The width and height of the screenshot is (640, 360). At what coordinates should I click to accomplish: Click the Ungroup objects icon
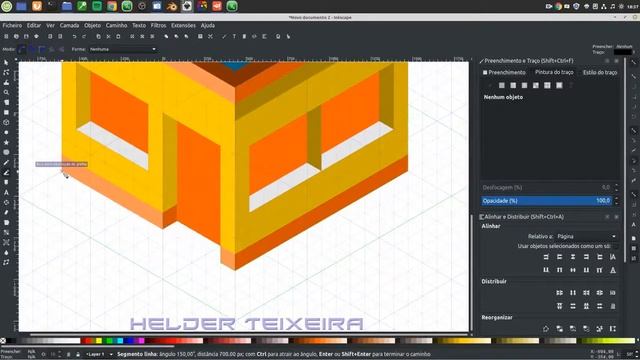[210, 36]
